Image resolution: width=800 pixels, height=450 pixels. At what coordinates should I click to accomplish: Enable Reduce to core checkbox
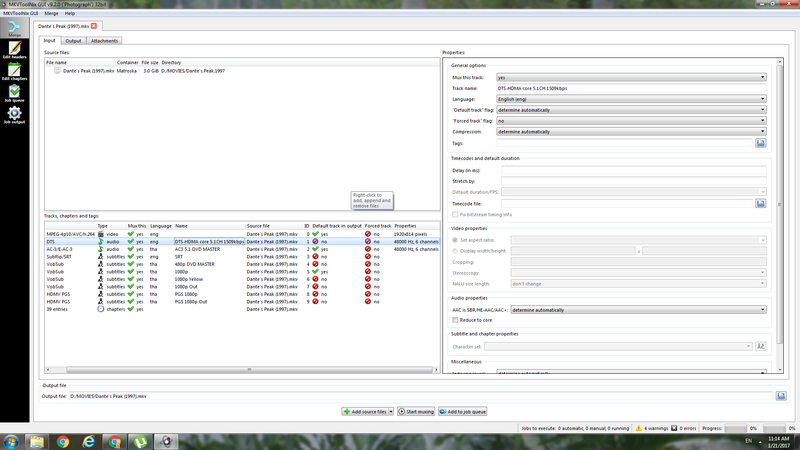[455, 320]
